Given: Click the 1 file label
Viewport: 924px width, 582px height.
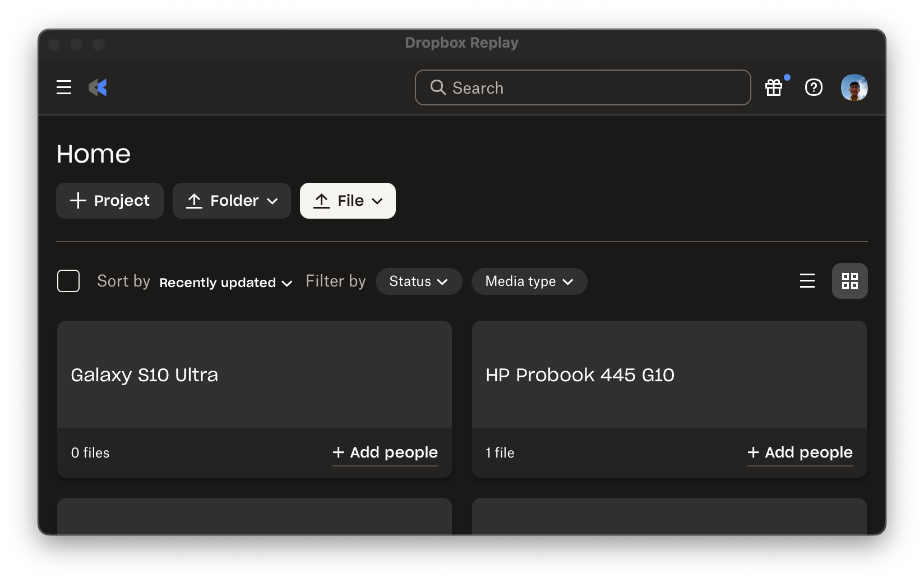Looking at the screenshot, I should [x=500, y=453].
